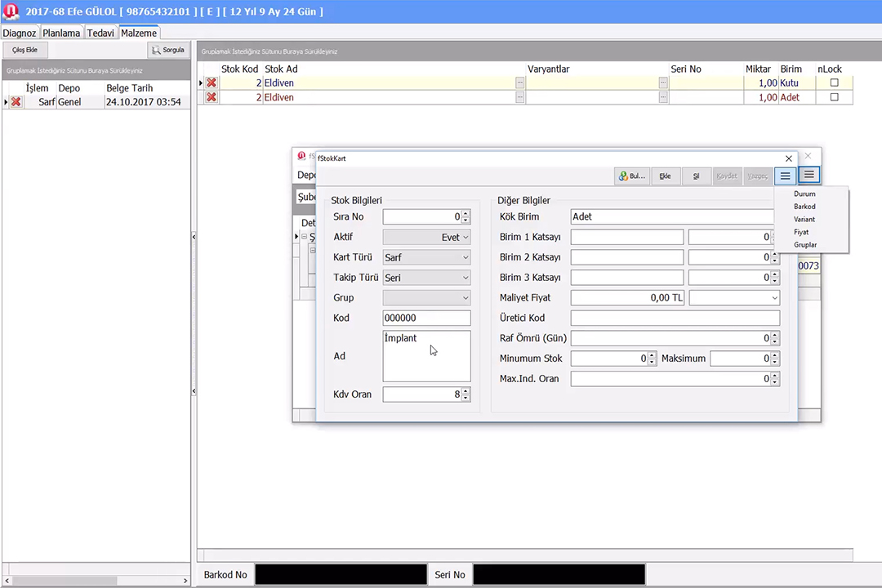Click the date cell 24.10.2017 03:54
Image resolution: width=882 pixels, height=588 pixels.
(144, 102)
